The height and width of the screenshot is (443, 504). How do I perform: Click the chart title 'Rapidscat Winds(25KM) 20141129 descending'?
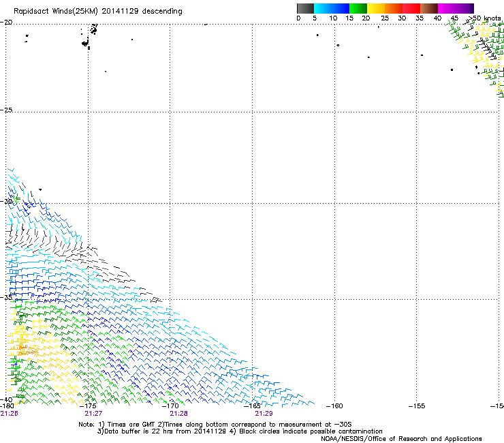(x=97, y=12)
